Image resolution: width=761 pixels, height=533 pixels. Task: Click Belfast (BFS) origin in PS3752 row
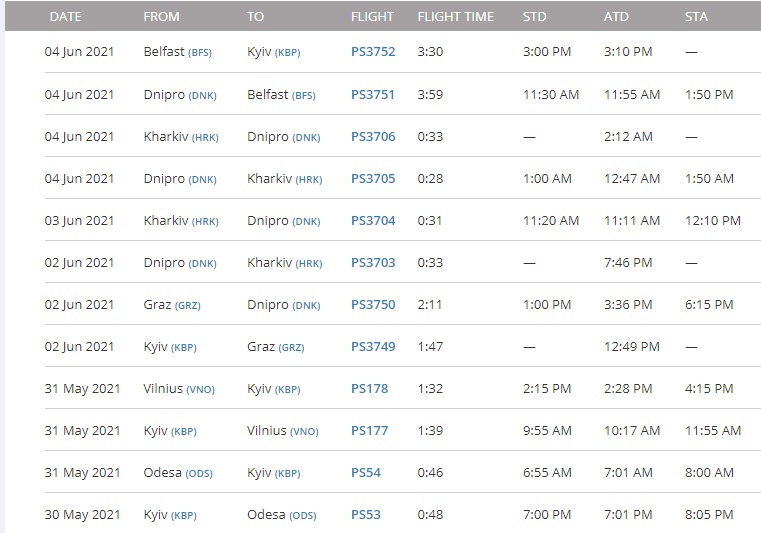tap(177, 53)
